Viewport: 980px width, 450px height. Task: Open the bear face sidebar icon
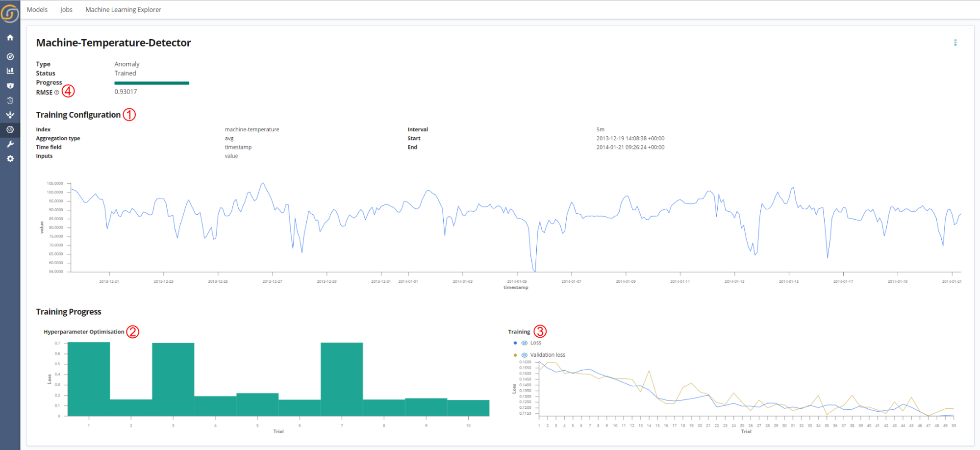pos(10,85)
